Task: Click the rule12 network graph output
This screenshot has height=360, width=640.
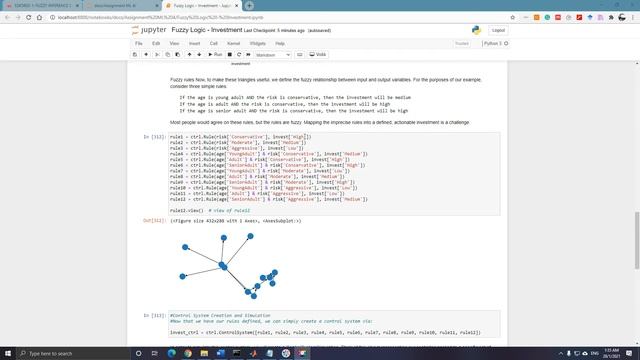Action: pos(230,265)
